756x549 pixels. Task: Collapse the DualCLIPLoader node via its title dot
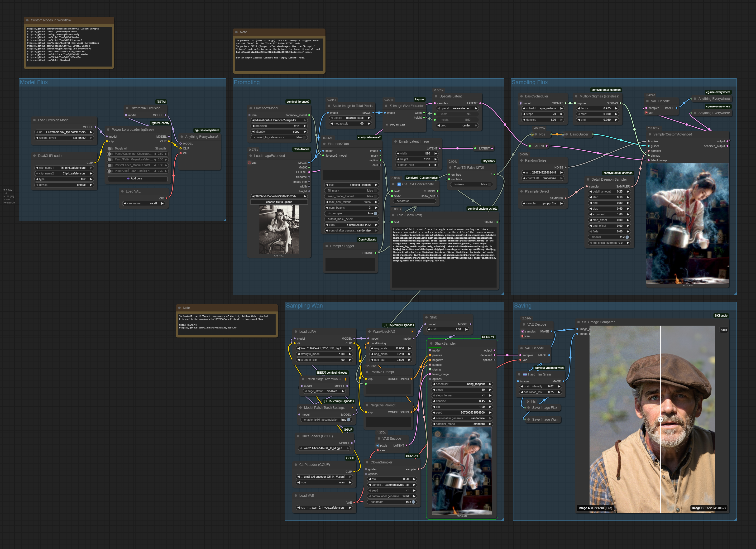coord(34,156)
